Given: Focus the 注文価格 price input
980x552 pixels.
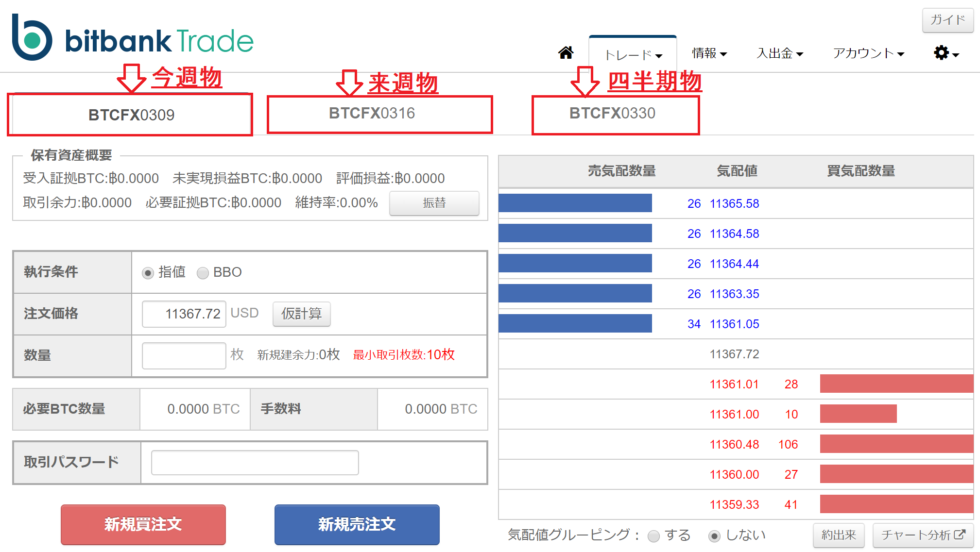Looking at the screenshot, I should click(184, 314).
